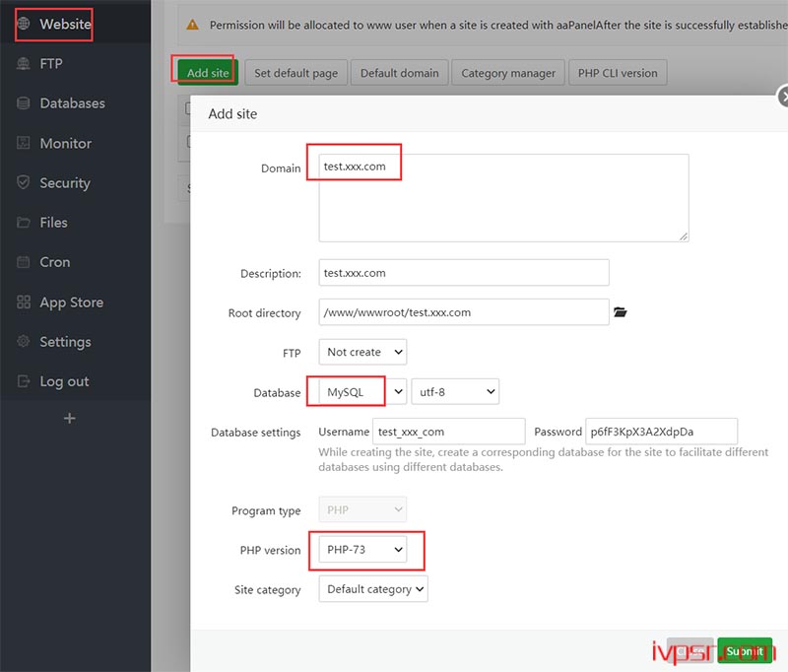Click the Settings gear icon

coord(24,341)
